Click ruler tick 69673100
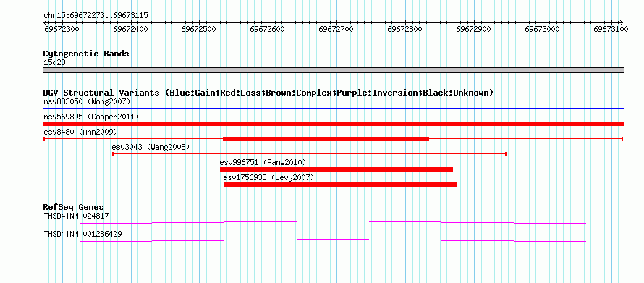The width and height of the screenshot is (644, 283). coord(611,29)
